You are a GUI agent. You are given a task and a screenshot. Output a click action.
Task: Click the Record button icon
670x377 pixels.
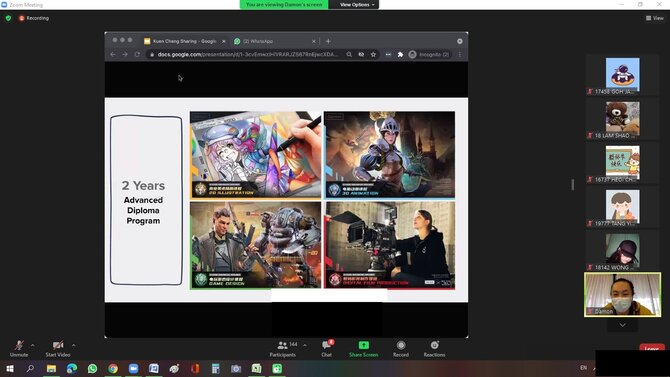(401, 345)
